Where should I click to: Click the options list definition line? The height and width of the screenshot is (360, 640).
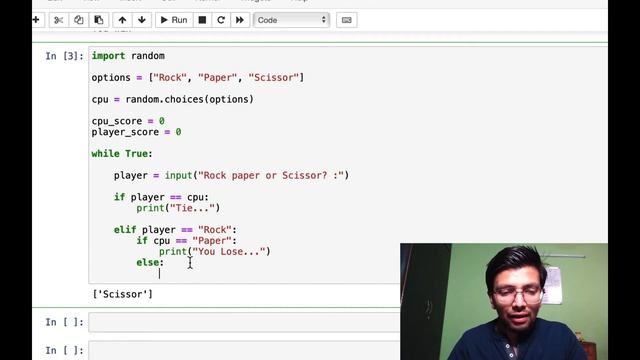[x=198, y=78]
